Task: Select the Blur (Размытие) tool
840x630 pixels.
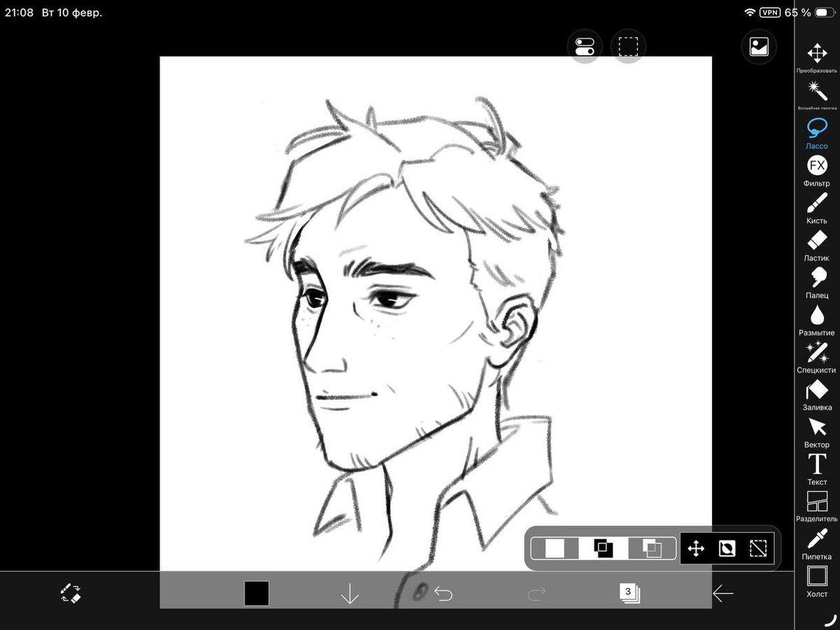Action: [x=817, y=320]
